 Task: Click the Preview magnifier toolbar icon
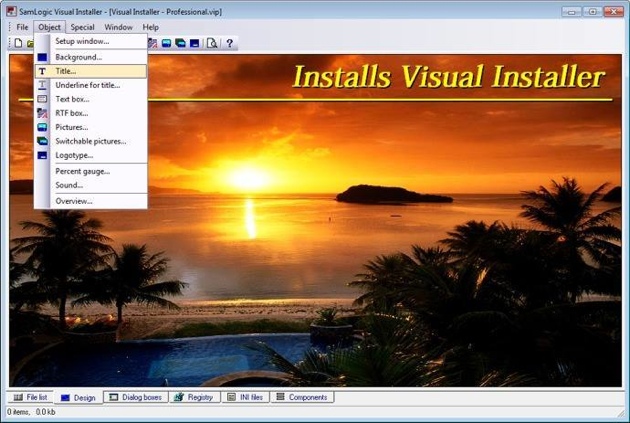[212, 43]
